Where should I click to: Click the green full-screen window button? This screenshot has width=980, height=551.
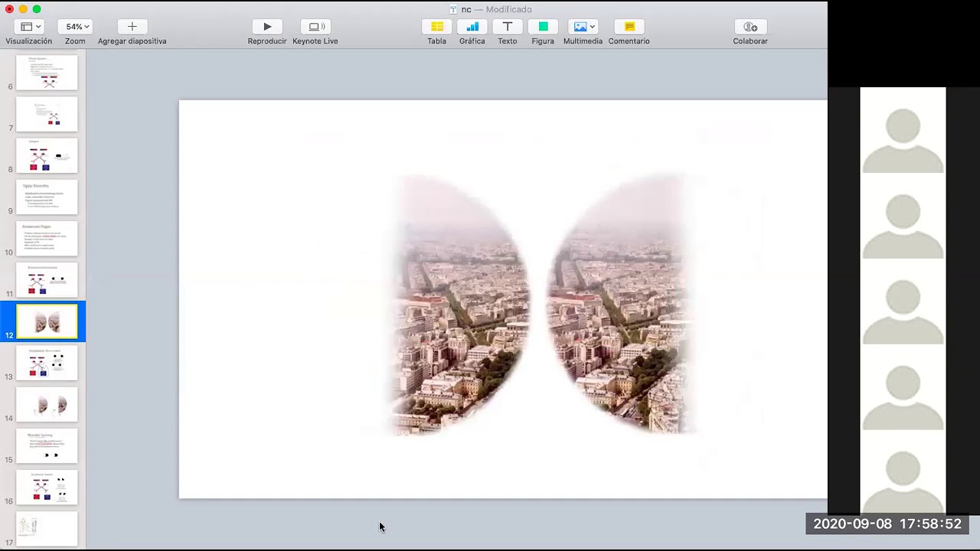[37, 9]
